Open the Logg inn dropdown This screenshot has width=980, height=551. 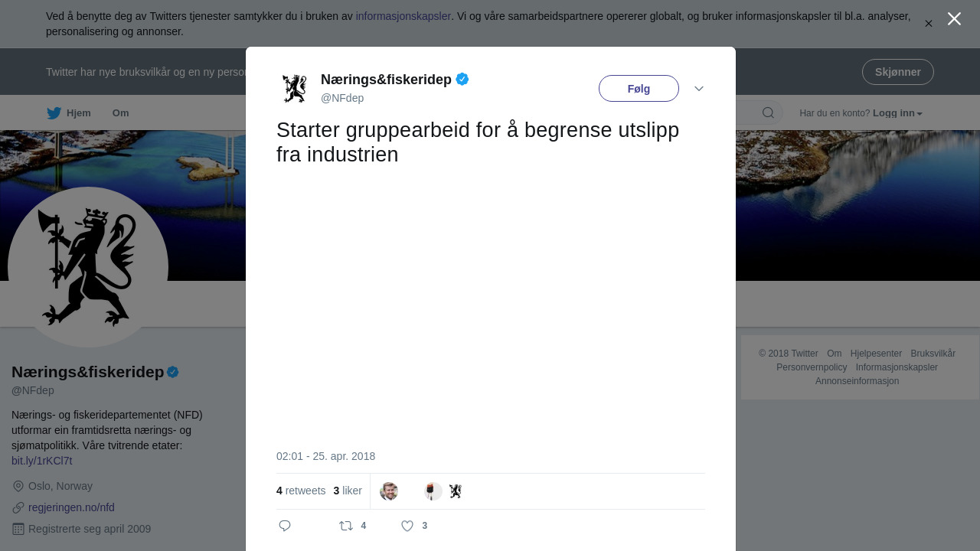[x=897, y=113]
